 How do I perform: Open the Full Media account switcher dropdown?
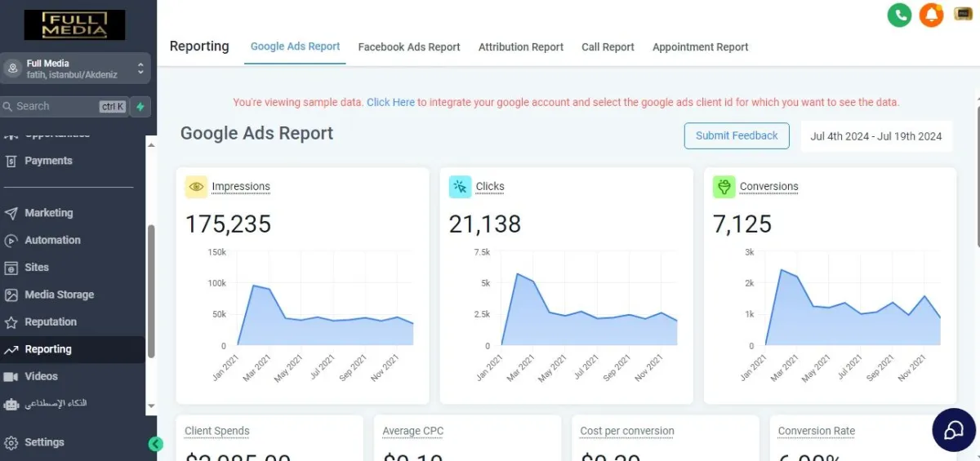coord(74,69)
